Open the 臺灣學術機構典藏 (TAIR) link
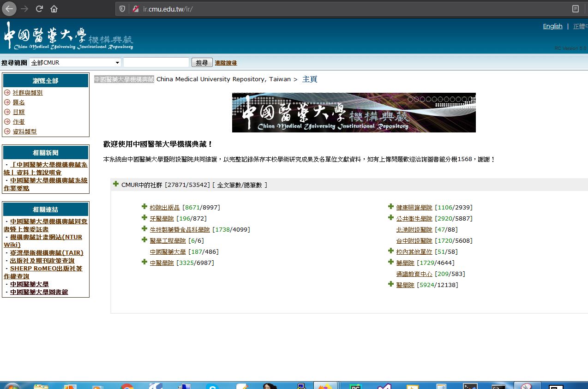Screen dimensions: 588x389 (47, 253)
